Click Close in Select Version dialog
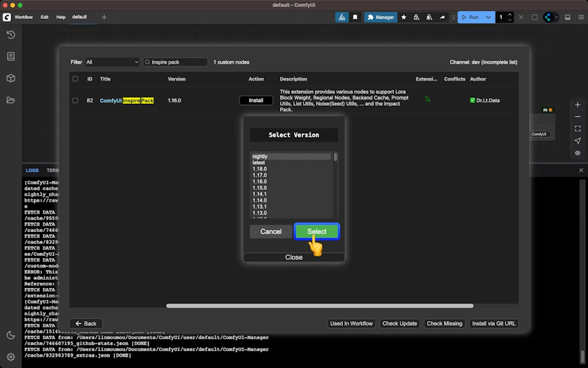 click(x=293, y=257)
